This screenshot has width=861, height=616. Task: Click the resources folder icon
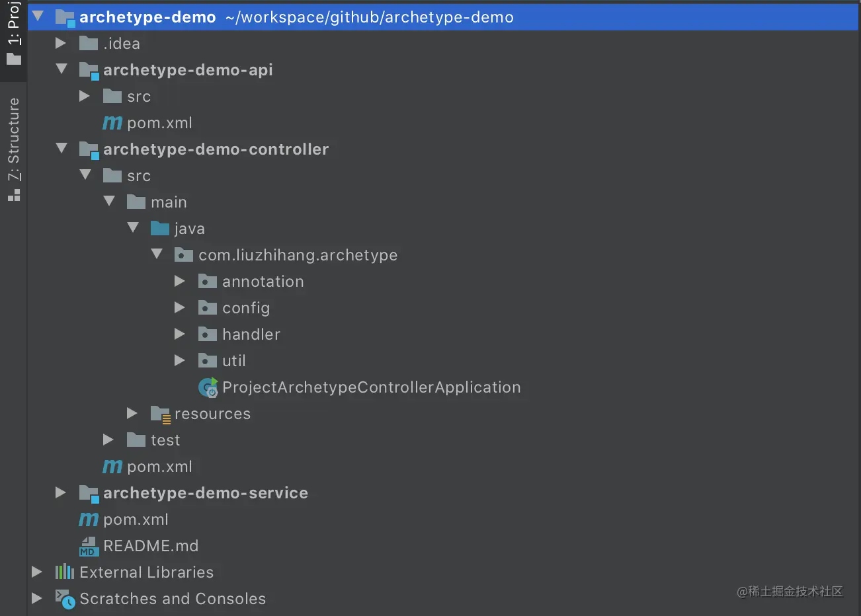[x=160, y=413]
